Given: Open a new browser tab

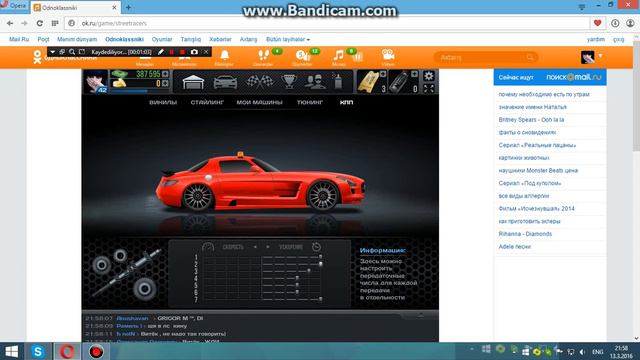Looking at the screenshot, I should pos(129,7).
